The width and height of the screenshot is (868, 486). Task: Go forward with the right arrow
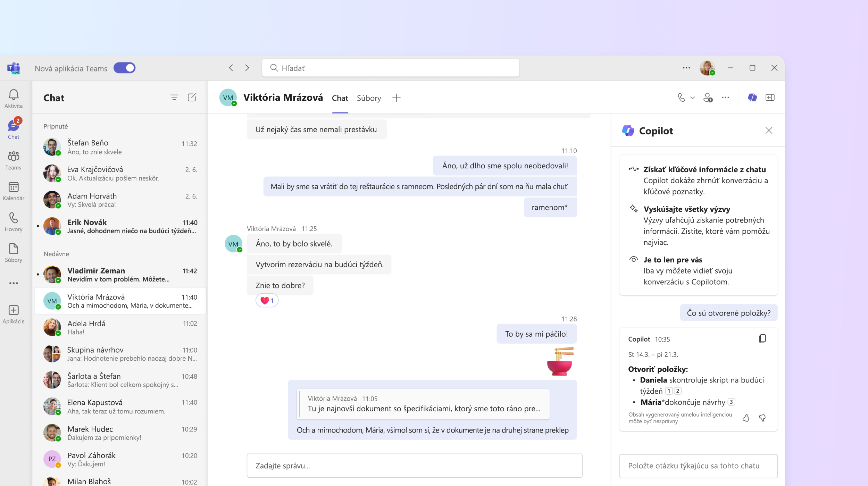pyautogui.click(x=247, y=68)
